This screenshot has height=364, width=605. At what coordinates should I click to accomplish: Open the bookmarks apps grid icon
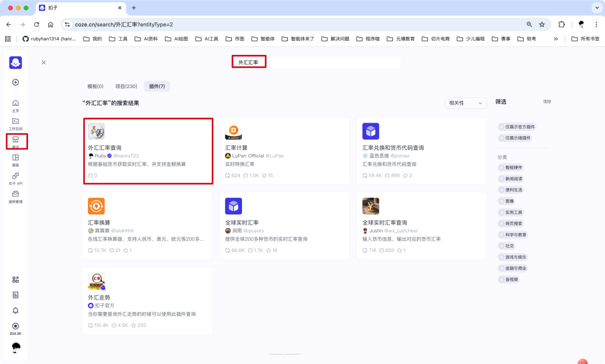8,39
